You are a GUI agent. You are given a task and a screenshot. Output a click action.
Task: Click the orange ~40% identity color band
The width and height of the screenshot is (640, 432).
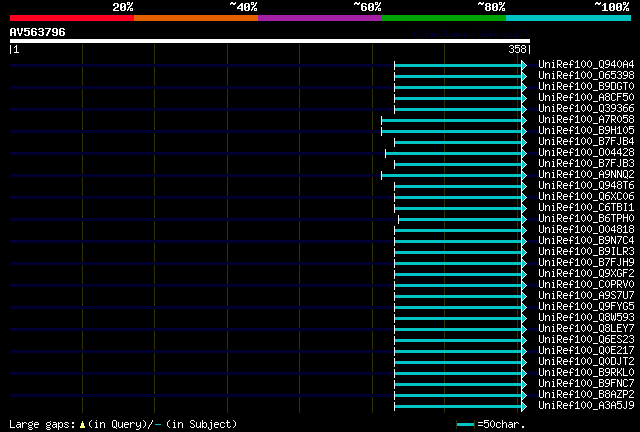coord(196,18)
